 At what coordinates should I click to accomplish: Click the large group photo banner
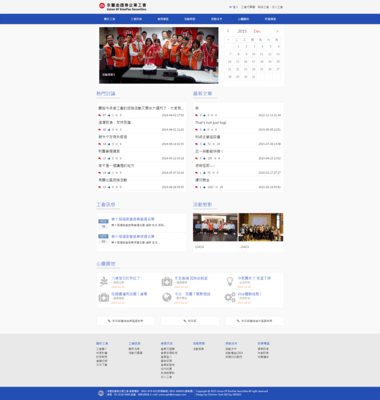point(159,55)
